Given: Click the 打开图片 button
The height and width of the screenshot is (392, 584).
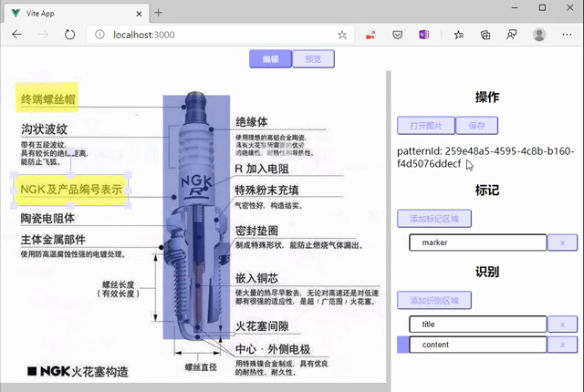Looking at the screenshot, I should tap(426, 126).
